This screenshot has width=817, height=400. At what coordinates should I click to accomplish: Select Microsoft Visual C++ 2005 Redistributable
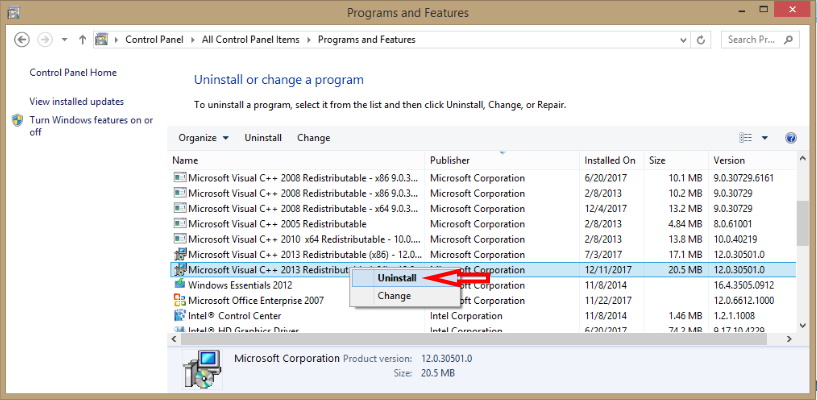482,224
